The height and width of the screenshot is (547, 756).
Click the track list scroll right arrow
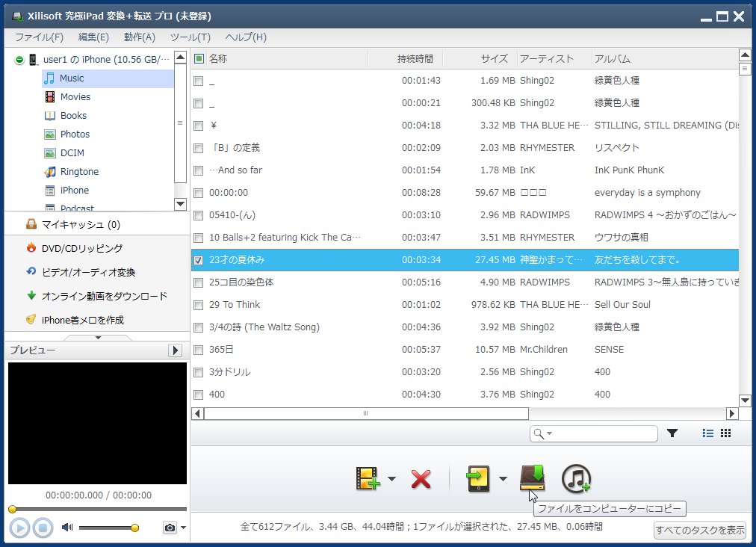(732, 413)
